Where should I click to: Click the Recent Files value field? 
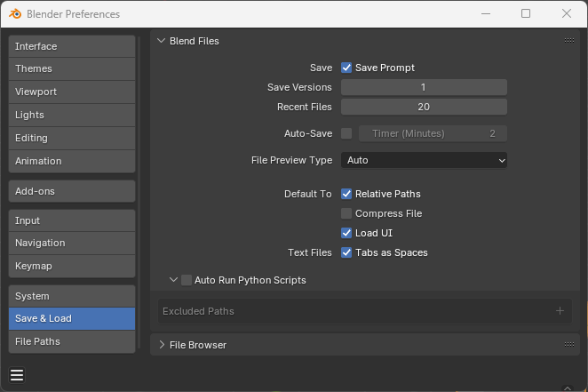point(424,107)
